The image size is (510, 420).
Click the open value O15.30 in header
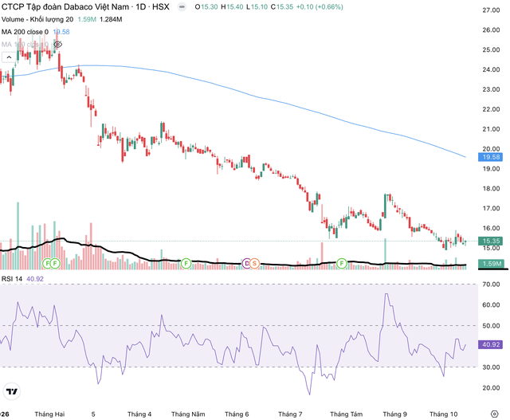click(206, 7)
